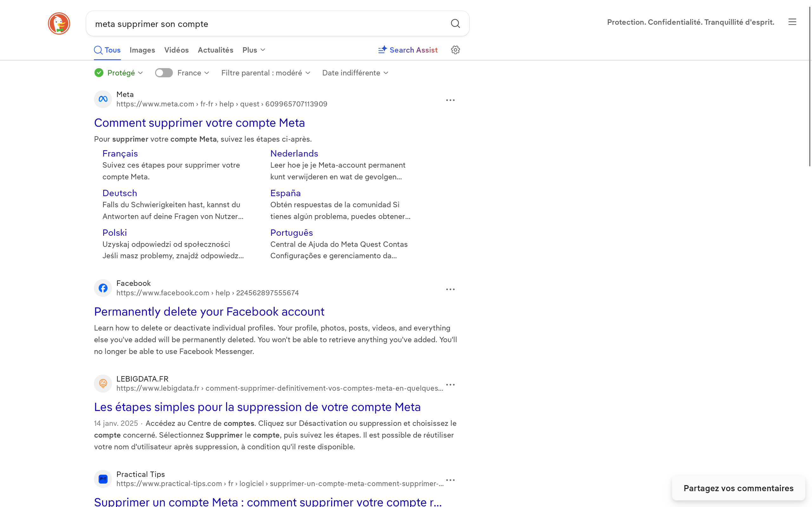Open three-dots menu for LEBIGDATA.FR result
Screen dimensions: 812x507
click(450, 385)
